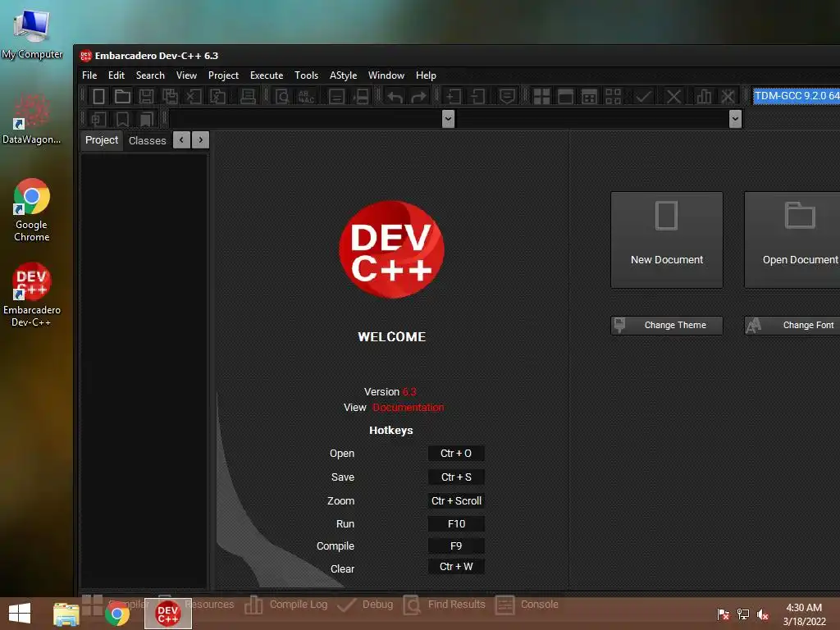Click the New file toolbar icon

click(98, 97)
